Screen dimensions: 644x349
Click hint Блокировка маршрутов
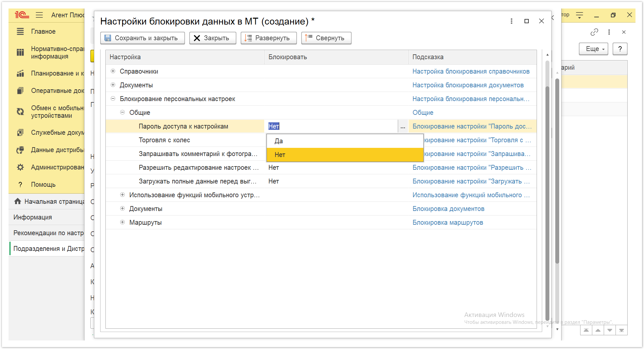[x=448, y=222]
